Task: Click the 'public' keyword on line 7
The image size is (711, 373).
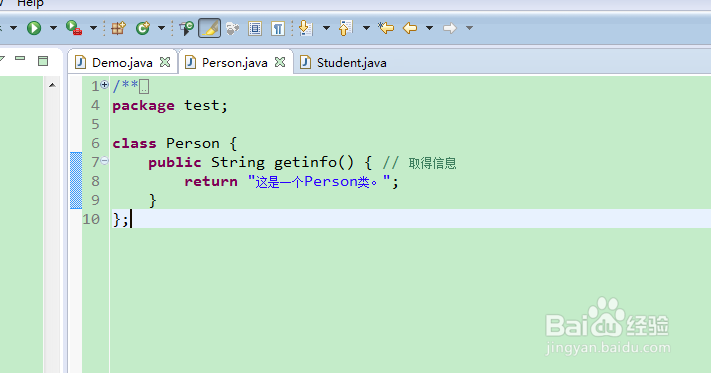Action: click(175, 163)
